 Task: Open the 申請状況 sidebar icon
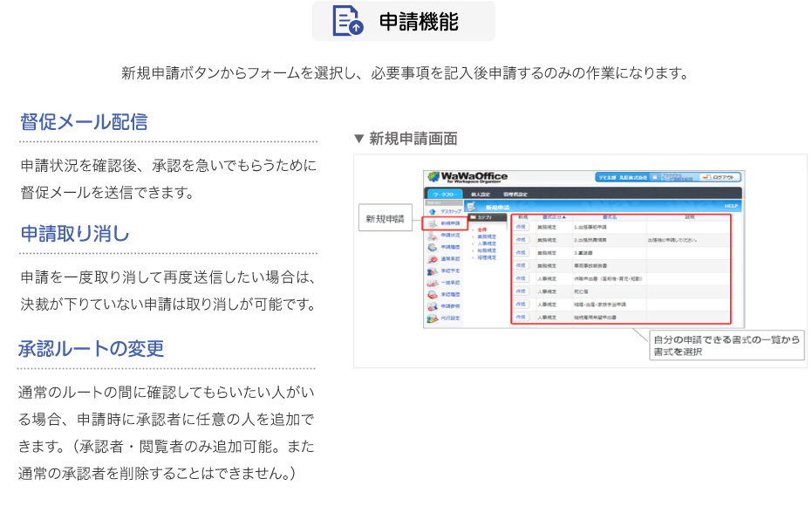coord(433,236)
